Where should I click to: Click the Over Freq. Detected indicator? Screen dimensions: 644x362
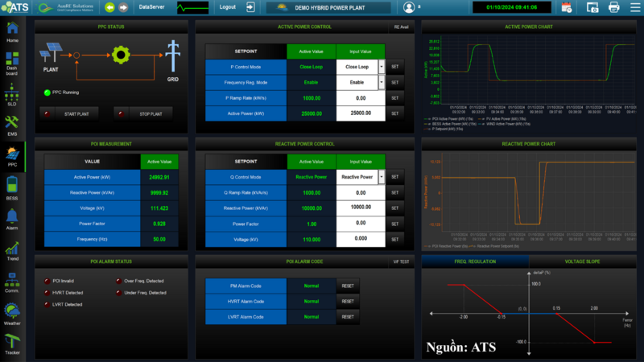(118, 281)
